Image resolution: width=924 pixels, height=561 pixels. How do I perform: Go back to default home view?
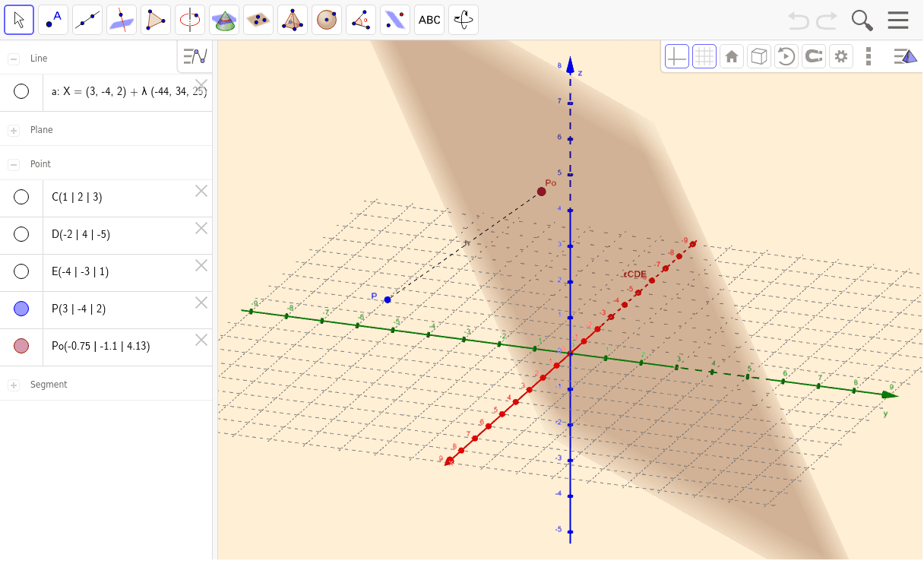[732, 56]
